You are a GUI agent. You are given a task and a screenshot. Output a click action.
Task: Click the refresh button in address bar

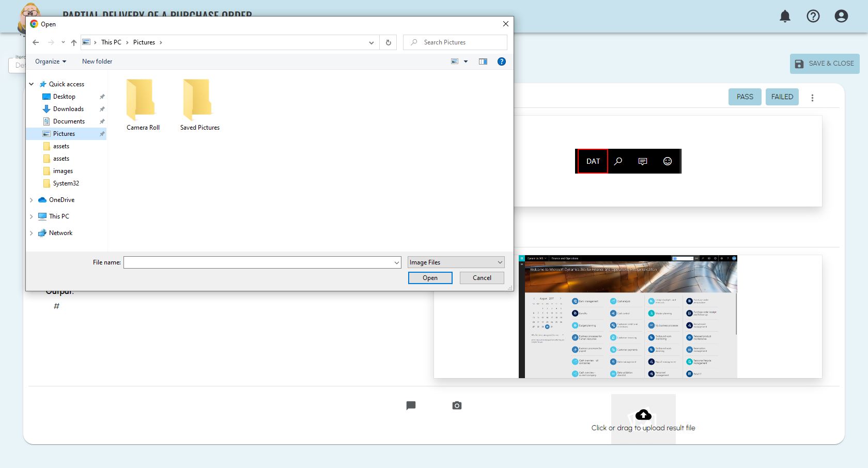pyautogui.click(x=388, y=42)
